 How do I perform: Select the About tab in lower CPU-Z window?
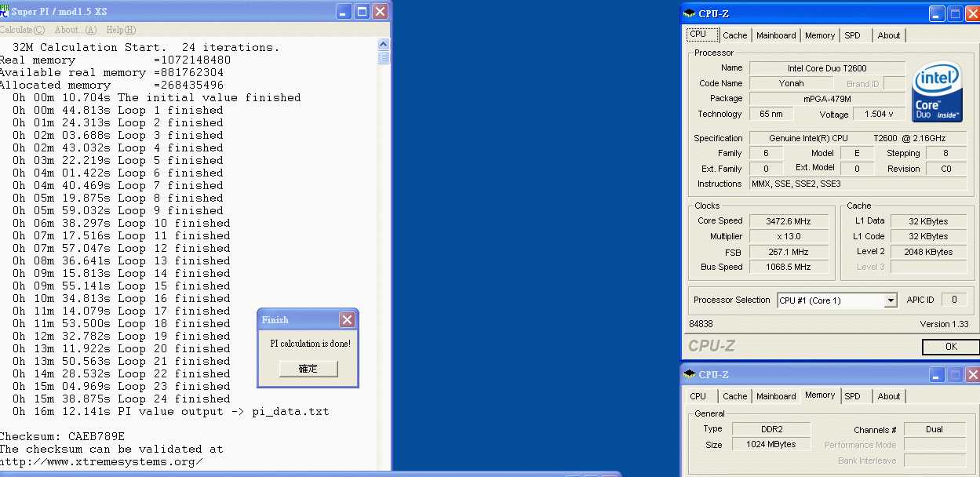(889, 396)
